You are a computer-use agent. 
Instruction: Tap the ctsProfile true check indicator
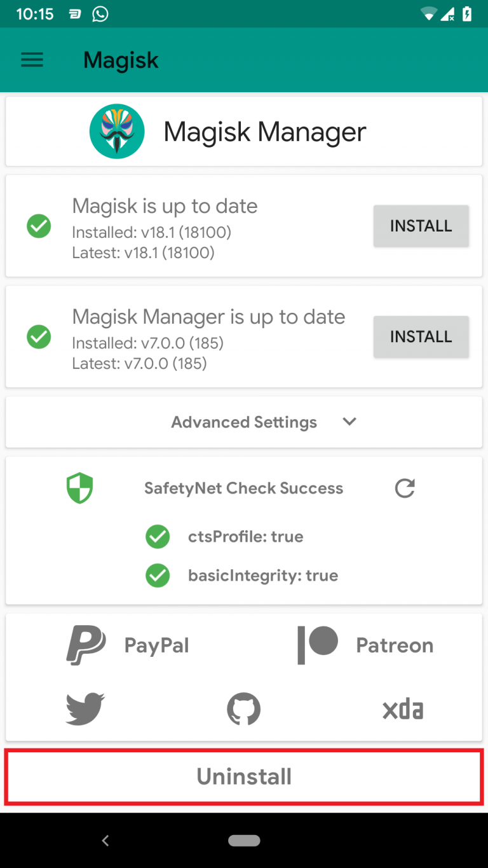point(158,537)
